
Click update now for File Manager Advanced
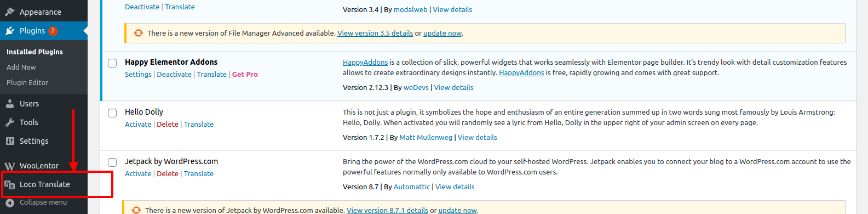(442, 33)
